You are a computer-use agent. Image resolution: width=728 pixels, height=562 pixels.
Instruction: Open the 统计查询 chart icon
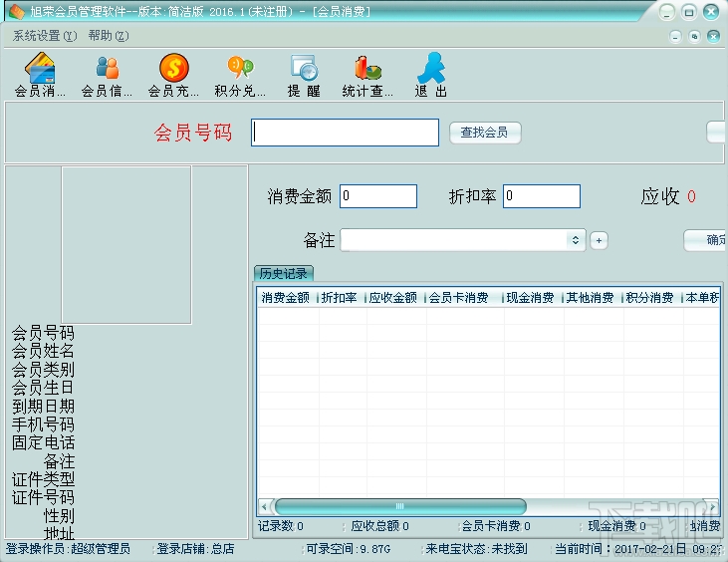coord(367,75)
